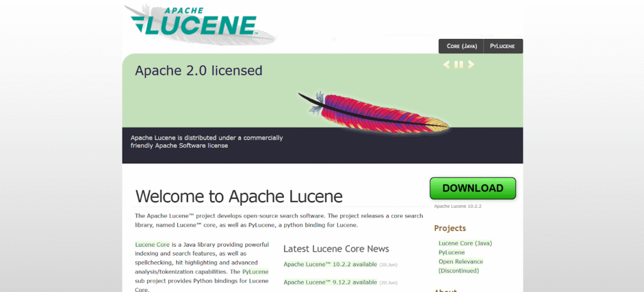Pause the banner slideshow
644x292 pixels.
point(458,64)
